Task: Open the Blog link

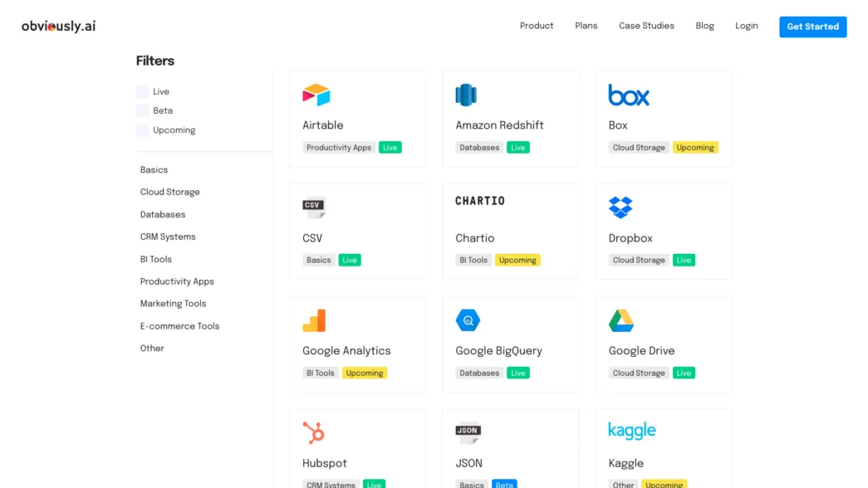Action: [x=704, y=26]
